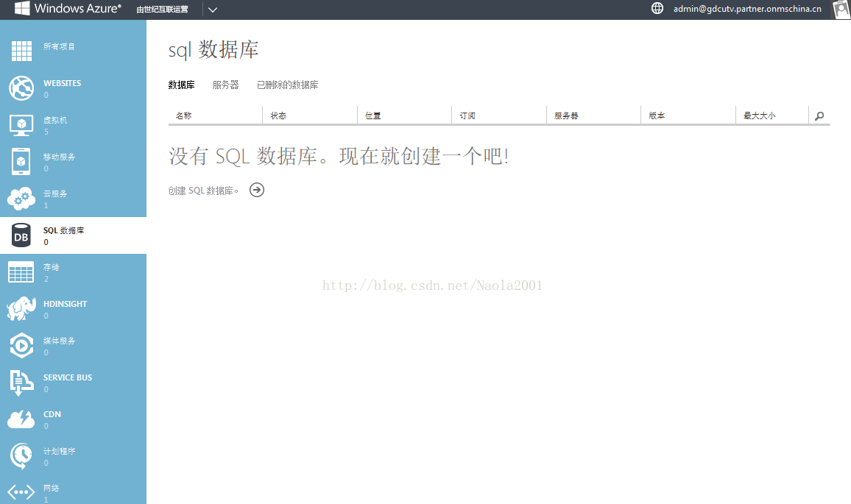The image size is (851, 504).
Task: Select the CDN label in sidebar
Action: (52, 414)
